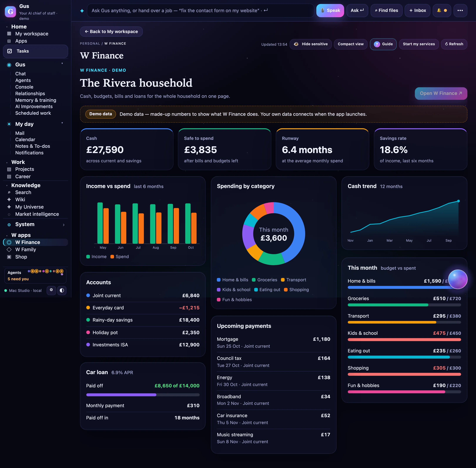Click the Car loan paid off progress bar
476x468 pixels.
143,395
